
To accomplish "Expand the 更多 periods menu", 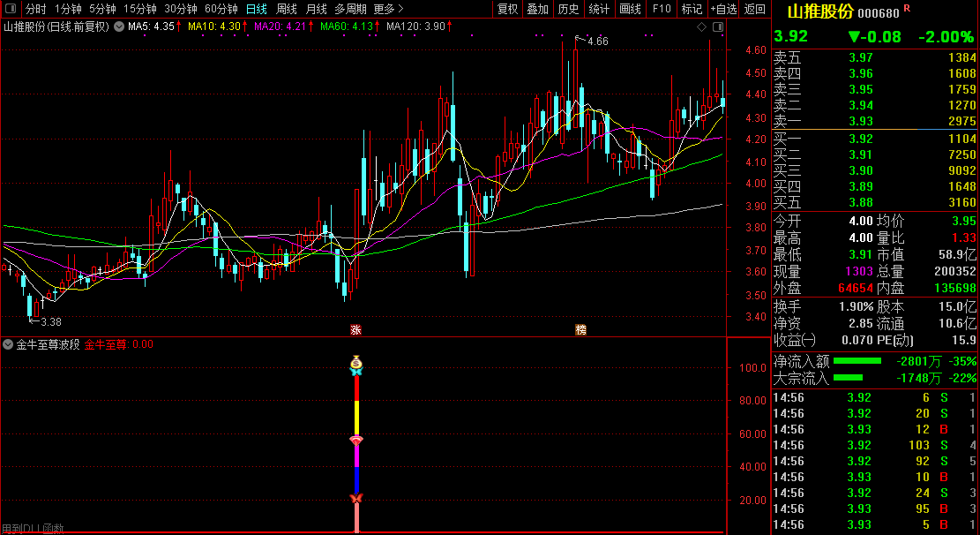I will point(389,9).
